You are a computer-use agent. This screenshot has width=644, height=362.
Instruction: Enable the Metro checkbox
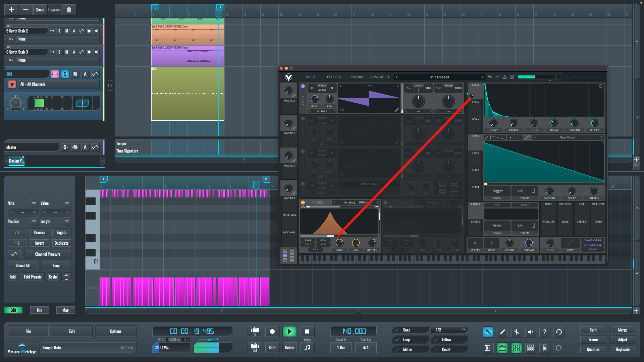[397, 349]
